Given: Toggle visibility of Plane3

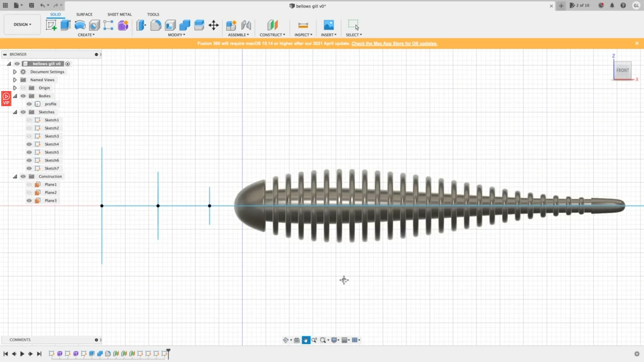Looking at the screenshot, I should (29, 200).
